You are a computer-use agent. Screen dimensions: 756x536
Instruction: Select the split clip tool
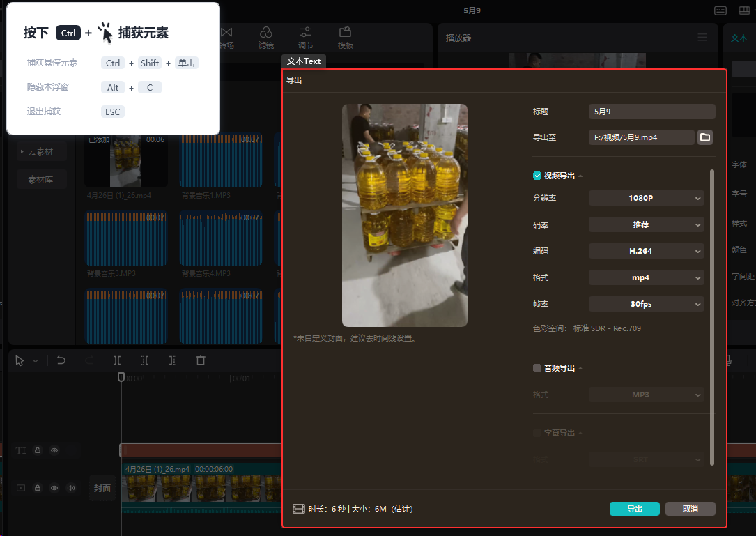pos(117,360)
